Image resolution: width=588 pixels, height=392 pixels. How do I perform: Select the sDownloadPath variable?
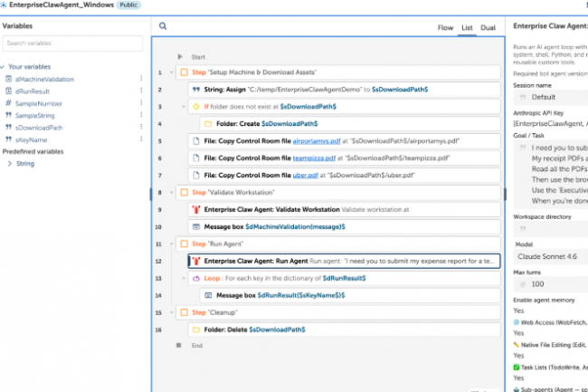(39, 128)
